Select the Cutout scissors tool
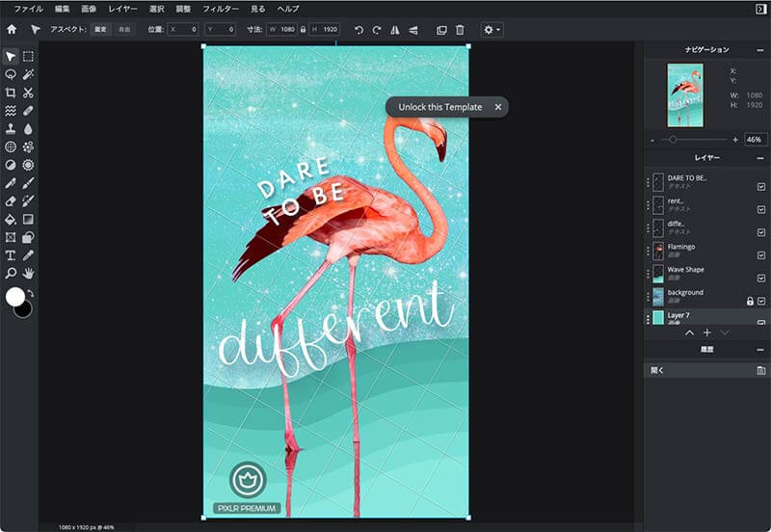Image resolution: width=771 pixels, height=532 pixels. click(29, 93)
